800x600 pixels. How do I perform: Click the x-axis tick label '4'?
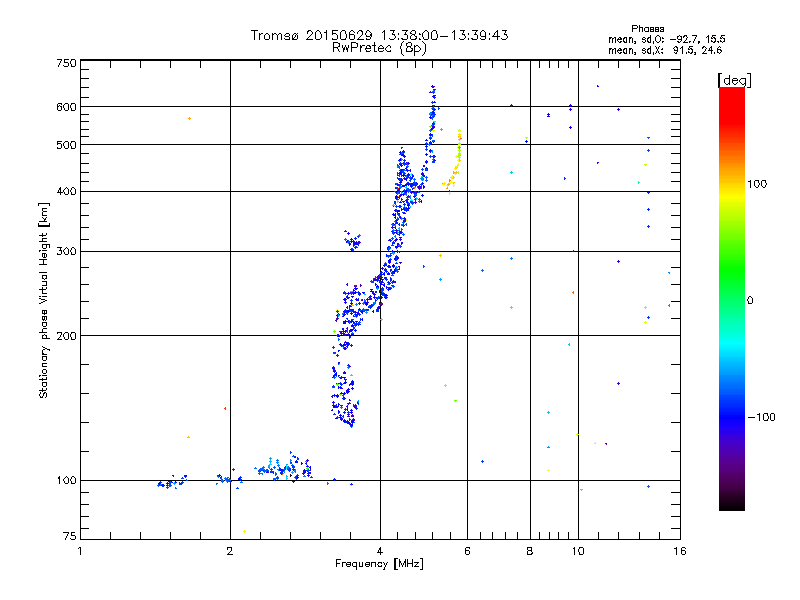[380, 551]
